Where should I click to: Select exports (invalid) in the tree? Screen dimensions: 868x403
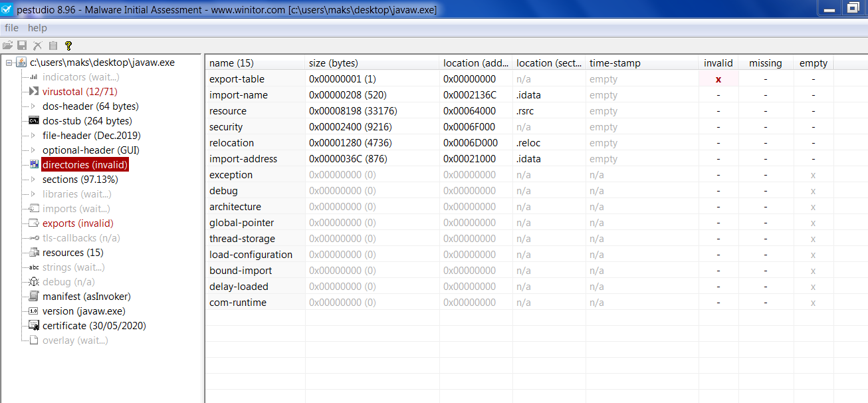(x=78, y=223)
